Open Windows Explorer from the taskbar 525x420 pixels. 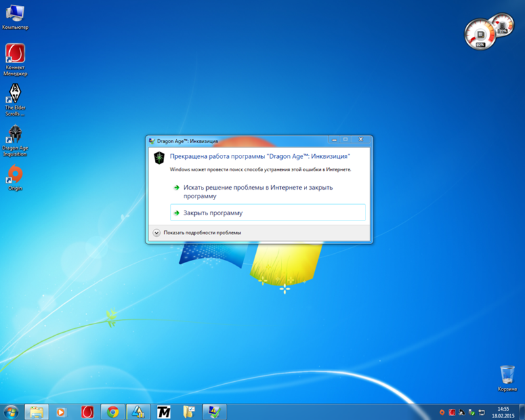coord(37,412)
